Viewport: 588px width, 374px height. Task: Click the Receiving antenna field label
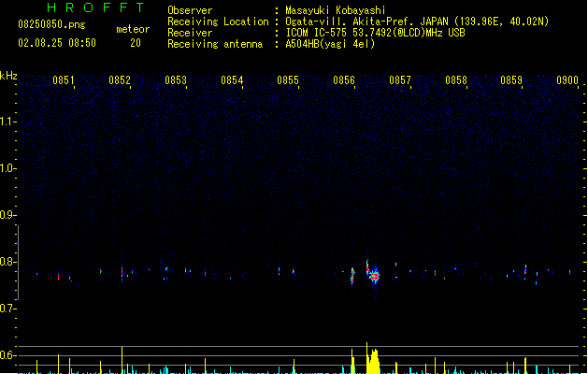(x=215, y=44)
